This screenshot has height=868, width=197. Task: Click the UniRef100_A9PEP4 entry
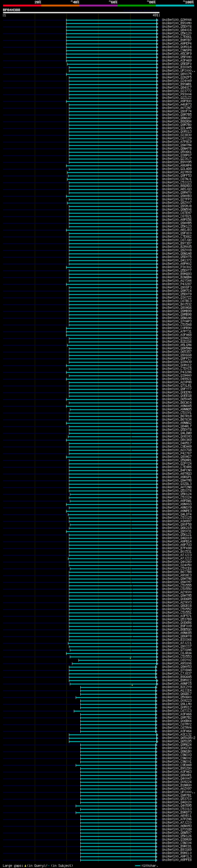[177, 43]
